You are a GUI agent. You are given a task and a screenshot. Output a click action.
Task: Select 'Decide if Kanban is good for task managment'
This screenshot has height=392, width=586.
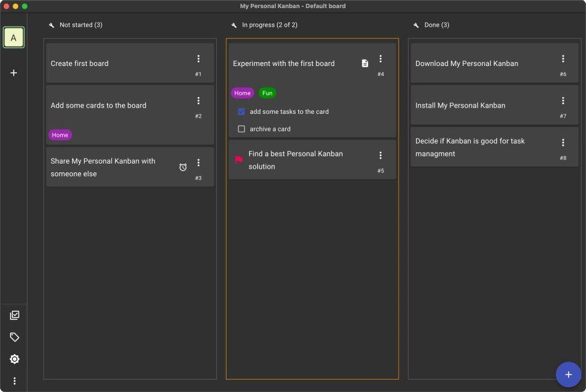coord(470,147)
